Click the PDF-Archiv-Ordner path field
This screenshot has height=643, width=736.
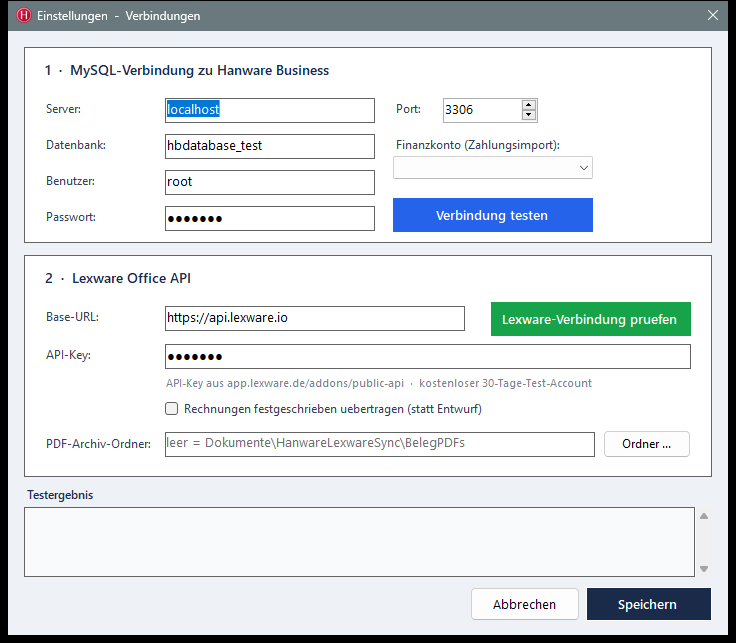click(x=379, y=444)
